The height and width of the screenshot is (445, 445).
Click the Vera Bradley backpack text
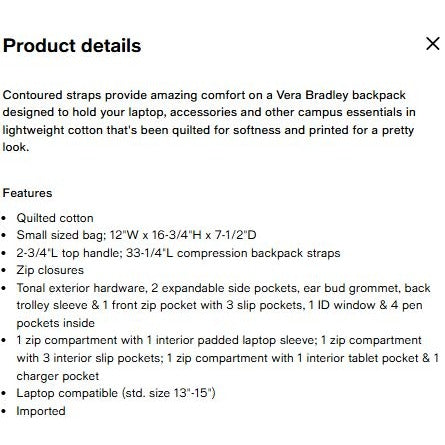(341, 95)
